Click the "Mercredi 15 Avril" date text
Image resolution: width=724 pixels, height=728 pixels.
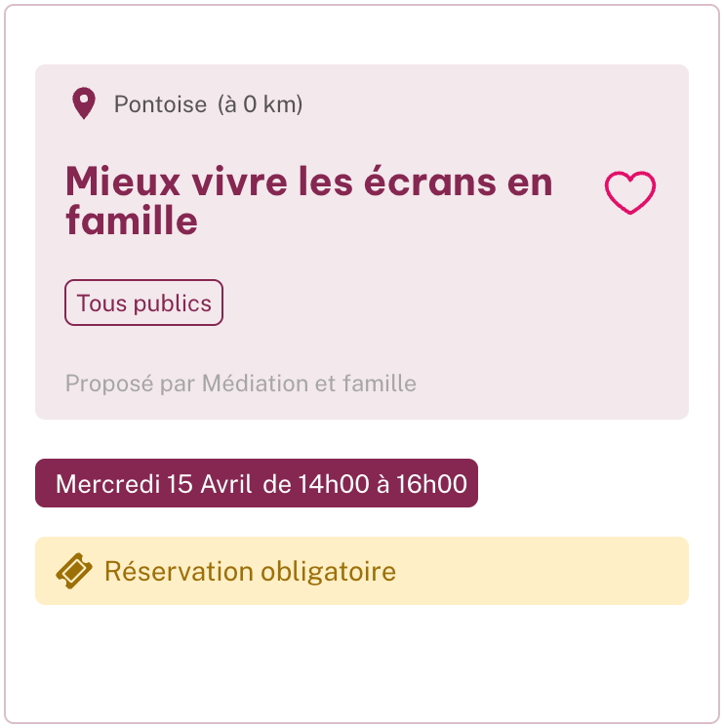[154, 484]
